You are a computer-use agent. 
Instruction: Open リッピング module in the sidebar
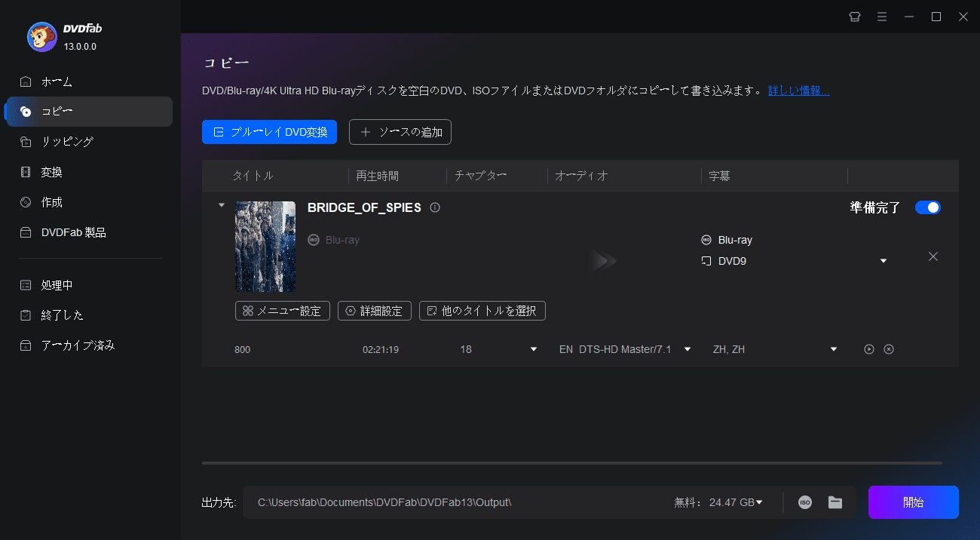pos(89,142)
